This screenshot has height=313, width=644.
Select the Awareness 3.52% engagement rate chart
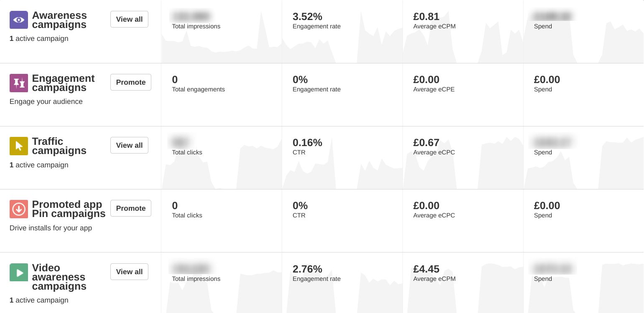(342, 31)
